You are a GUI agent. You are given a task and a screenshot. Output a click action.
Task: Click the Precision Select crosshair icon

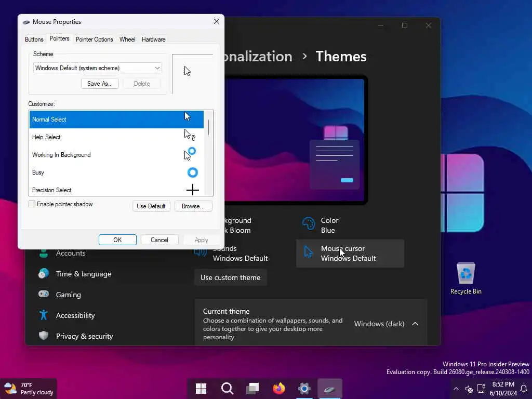pos(192,190)
